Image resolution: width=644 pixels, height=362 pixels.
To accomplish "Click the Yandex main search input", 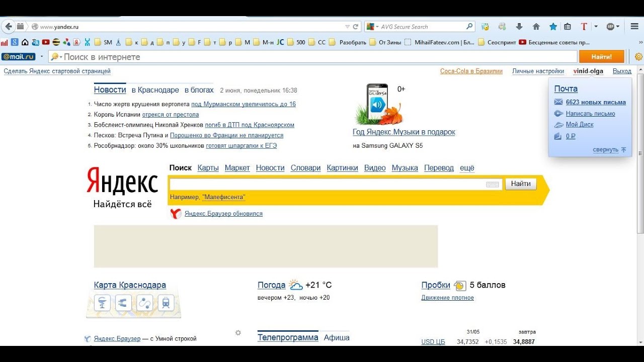I will click(327, 184).
